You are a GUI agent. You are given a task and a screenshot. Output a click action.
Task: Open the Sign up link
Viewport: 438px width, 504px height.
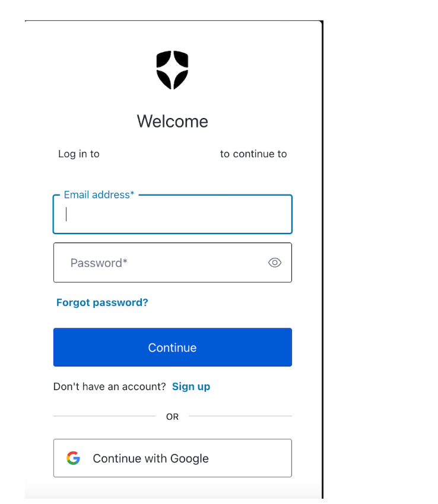tap(191, 387)
